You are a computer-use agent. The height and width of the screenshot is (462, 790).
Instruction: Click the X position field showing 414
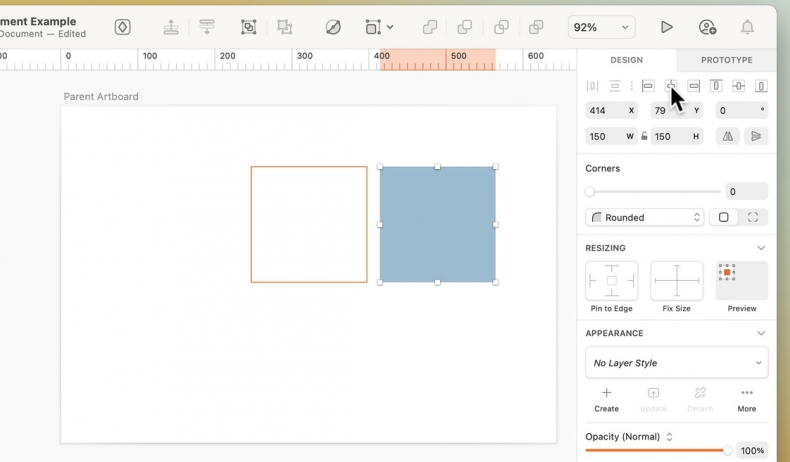612,110
